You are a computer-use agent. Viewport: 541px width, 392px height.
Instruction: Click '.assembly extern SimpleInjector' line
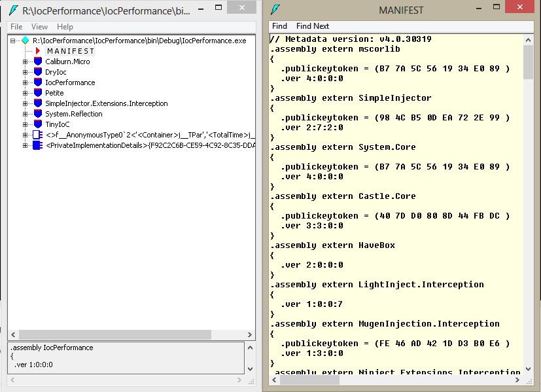coord(351,98)
